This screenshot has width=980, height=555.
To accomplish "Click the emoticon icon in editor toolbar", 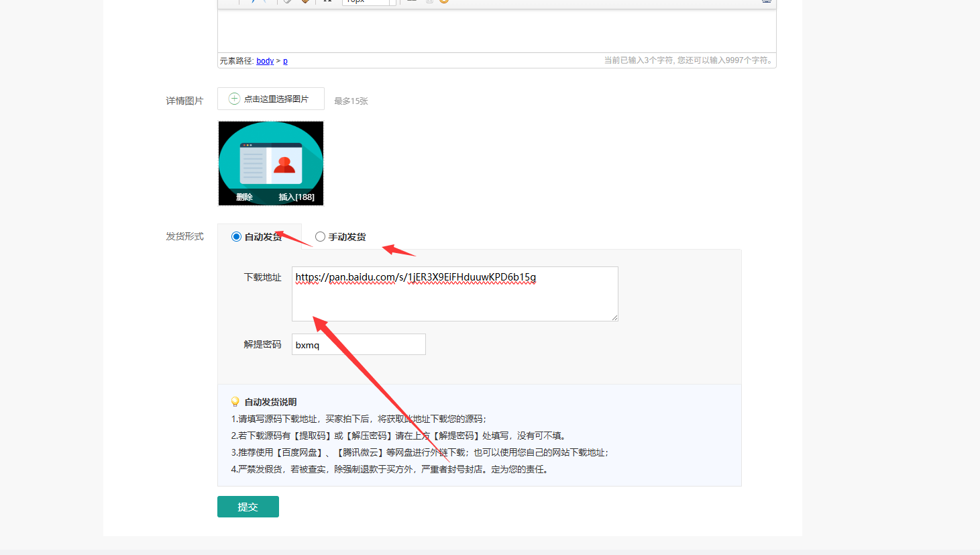I will 444,1.
